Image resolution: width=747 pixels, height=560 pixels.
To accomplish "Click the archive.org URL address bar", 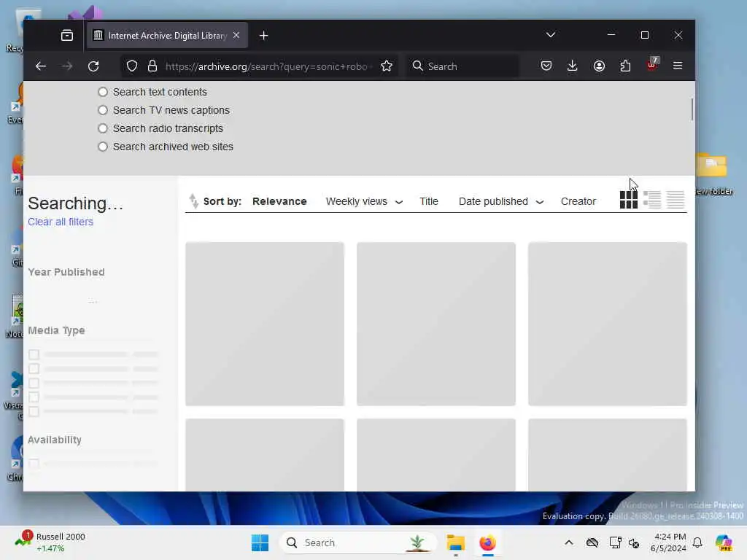I will 267,66.
